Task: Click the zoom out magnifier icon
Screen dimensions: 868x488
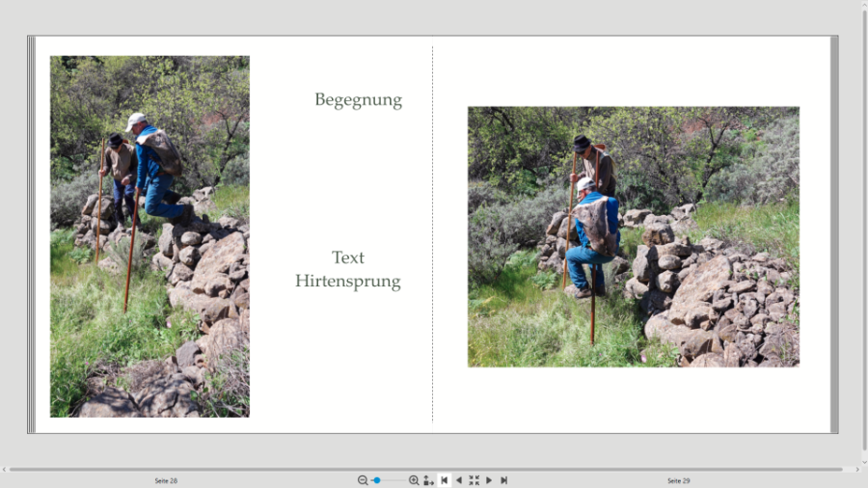Action: pyautogui.click(x=363, y=480)
